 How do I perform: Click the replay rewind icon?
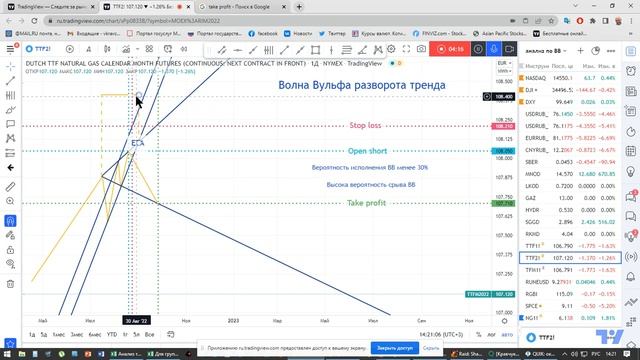click(184, 49)
